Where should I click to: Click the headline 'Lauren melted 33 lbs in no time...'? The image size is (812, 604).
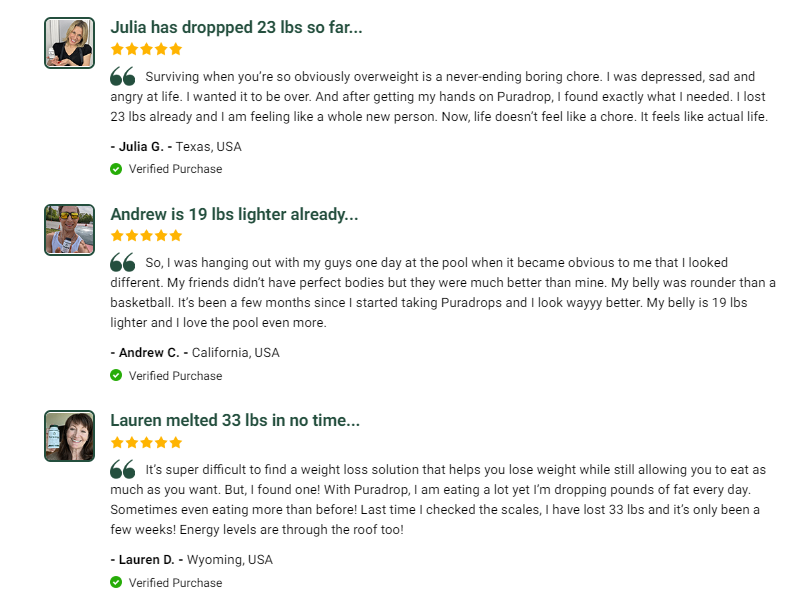235,420
